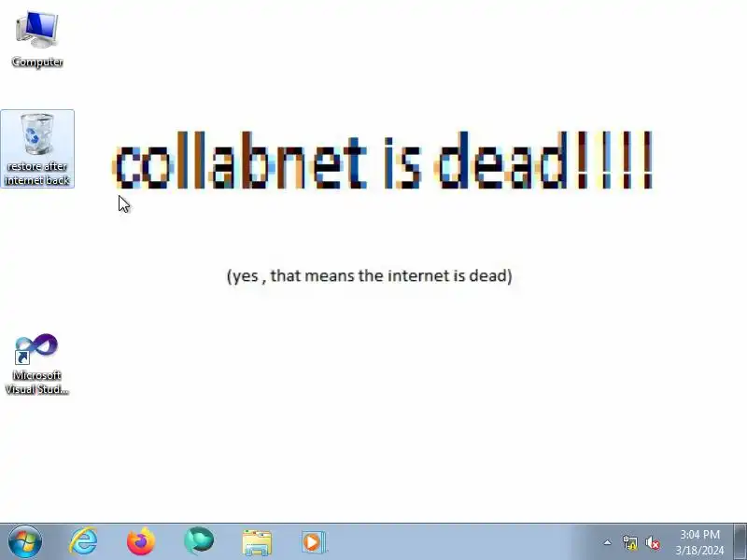Viewport: 747px width, 560px height.
Task: Launch Internet Explorer from the taskbar
Action: [83, 541]
